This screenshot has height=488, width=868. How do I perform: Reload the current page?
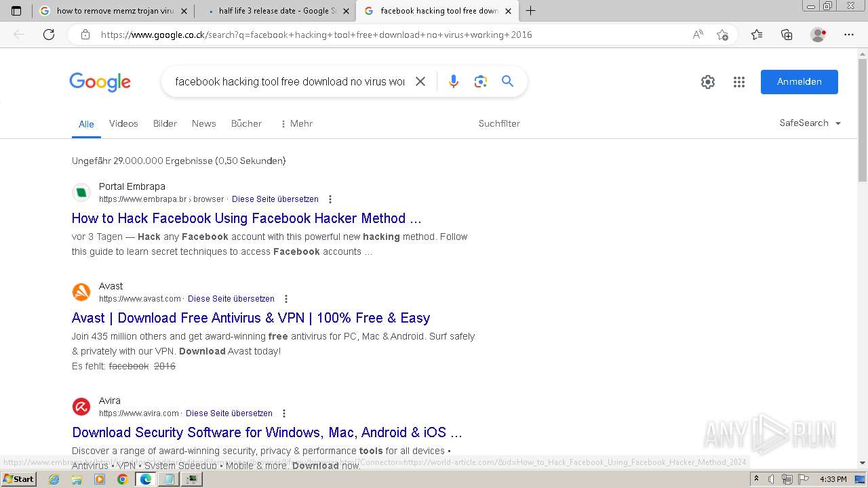(49, 35)
